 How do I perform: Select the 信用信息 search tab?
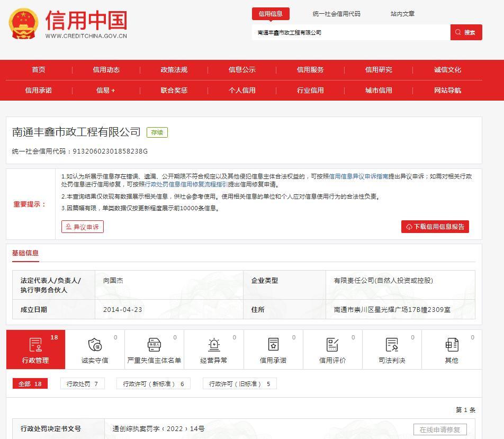(x=271, y=14)
